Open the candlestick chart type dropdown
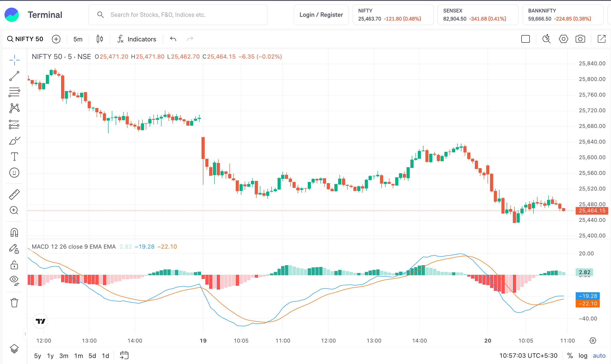 tap(100, 39)
